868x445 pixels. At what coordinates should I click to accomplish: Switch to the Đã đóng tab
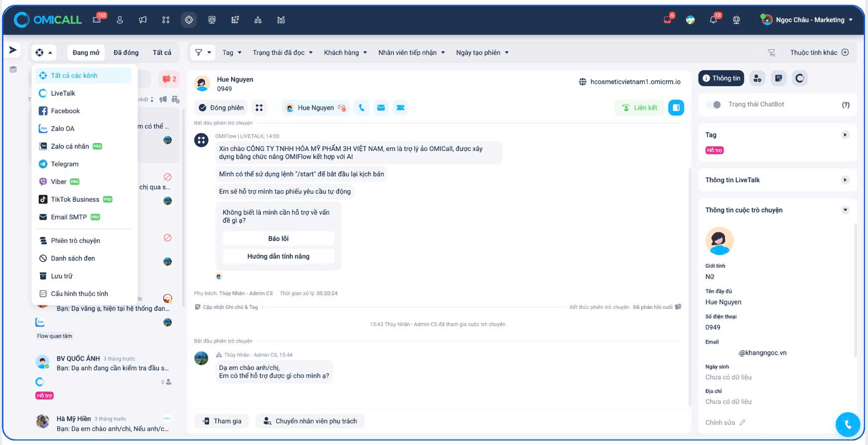[x=126, y=53]
